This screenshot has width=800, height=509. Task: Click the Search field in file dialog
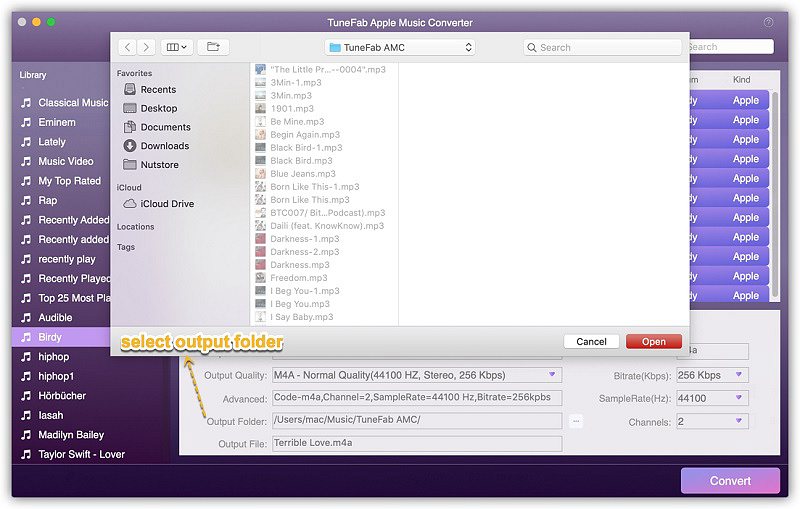[x=605, y=47]
